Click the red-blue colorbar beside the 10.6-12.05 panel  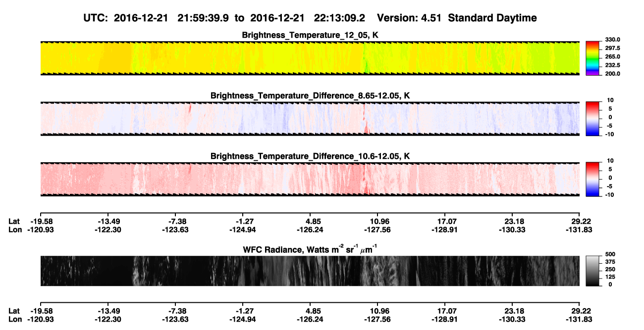(593, 178)
